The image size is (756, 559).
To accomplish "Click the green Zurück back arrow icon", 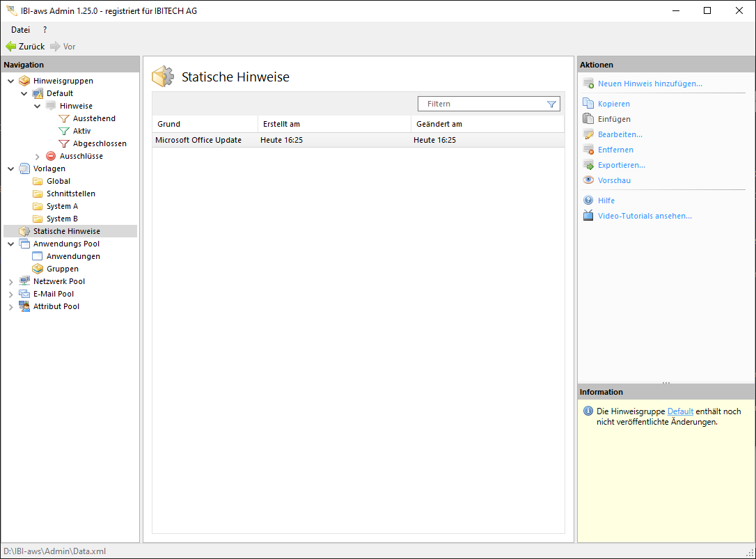I will 10,47.
